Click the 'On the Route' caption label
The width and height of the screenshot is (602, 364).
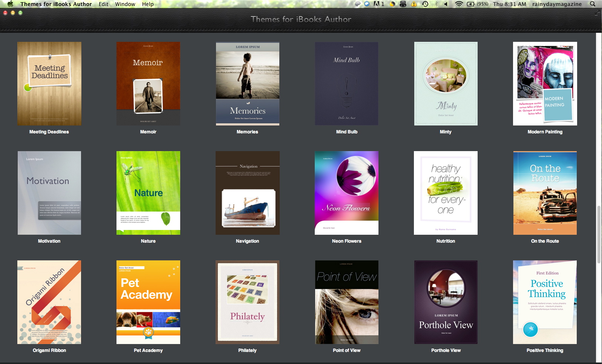545,241
